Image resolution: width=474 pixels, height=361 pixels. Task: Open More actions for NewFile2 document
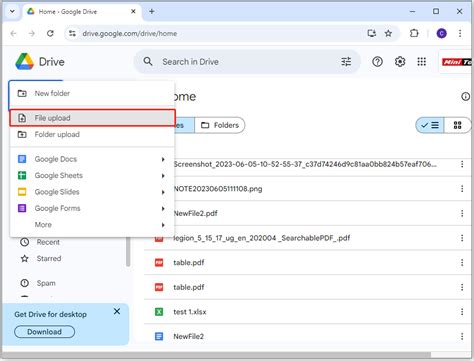pos(462,336)
